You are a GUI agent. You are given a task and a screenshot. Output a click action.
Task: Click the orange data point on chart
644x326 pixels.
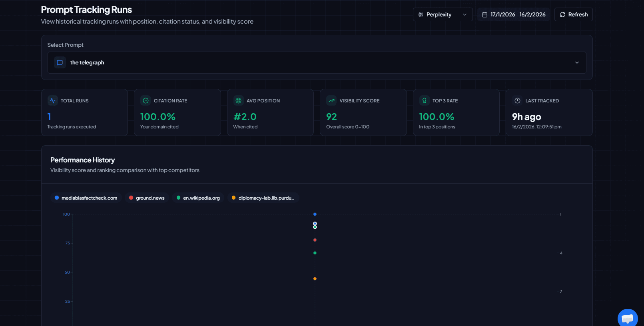(x=315, y=279)
